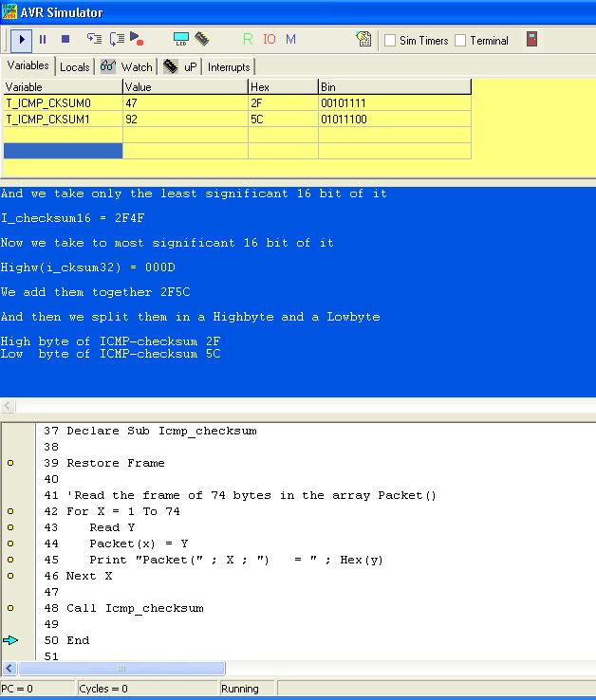Viewport: 596px width, 700px height.
Task: Switch to the Variables tab
Action: pos(28,65)
